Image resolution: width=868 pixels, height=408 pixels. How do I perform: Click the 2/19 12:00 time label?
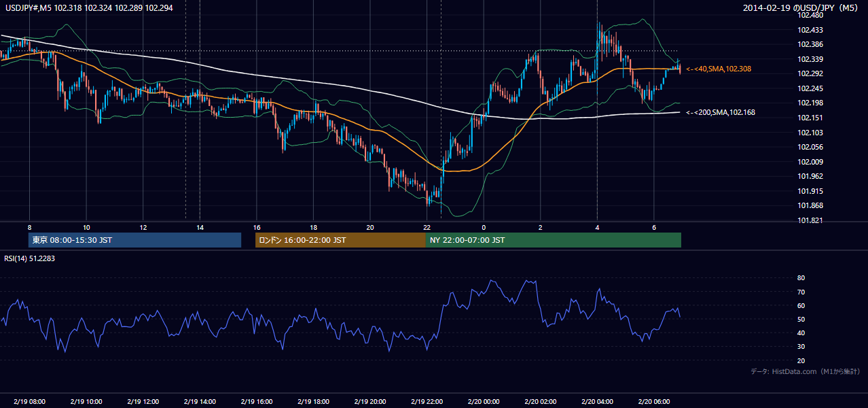point(143,402)
